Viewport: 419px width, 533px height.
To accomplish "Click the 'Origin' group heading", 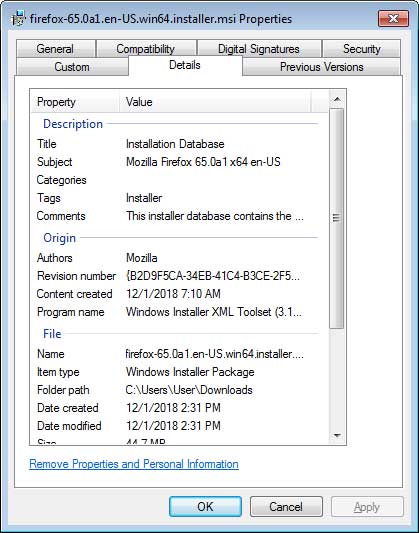I will pyautogui.click(x=59, y=238).
